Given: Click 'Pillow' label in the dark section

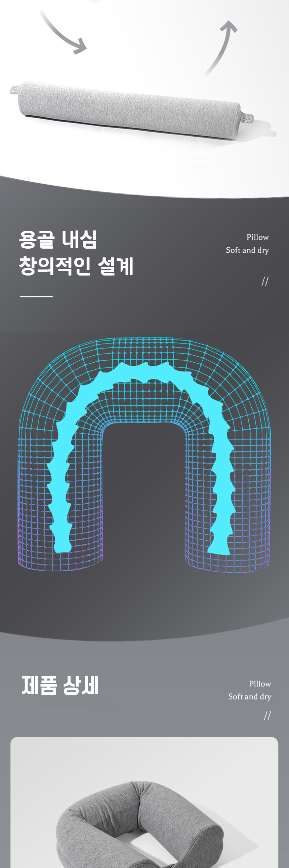Looking at the screenshot, I should 257,237.
